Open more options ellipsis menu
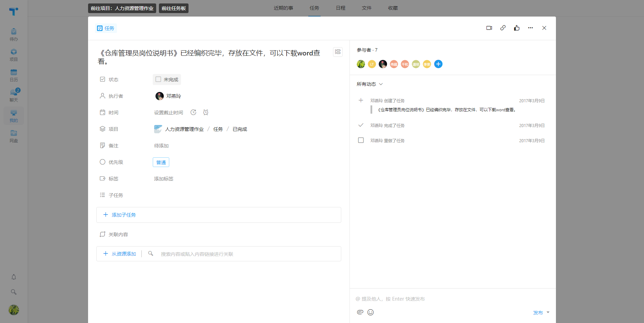Image resolution: width=644 pixels, height=323 pixels. pyautogui.click(x=530, y=28)
